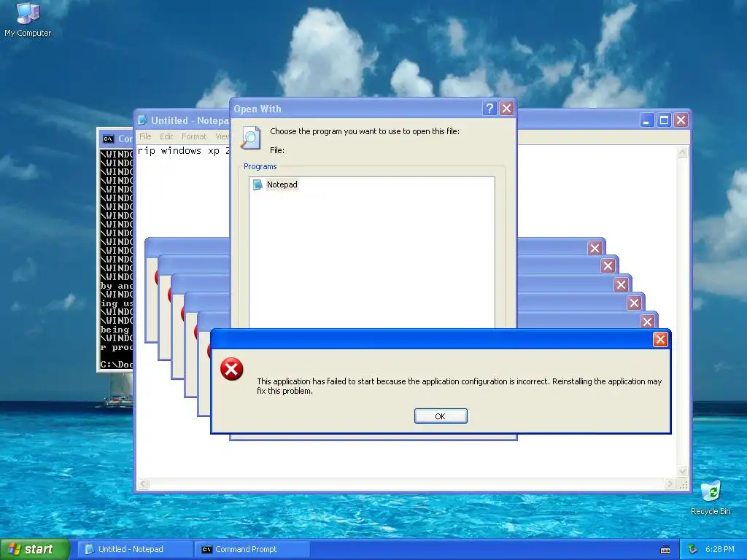
Task: Close the frontmost application error dialog
Action: pyautogui.click(x=659, y=340)
